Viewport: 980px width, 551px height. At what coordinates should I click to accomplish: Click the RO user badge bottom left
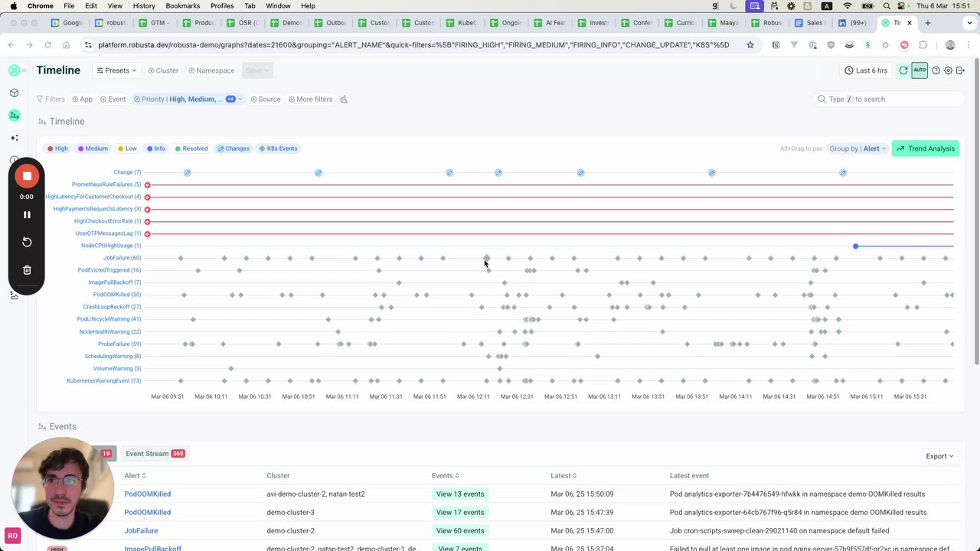[12, 536]
